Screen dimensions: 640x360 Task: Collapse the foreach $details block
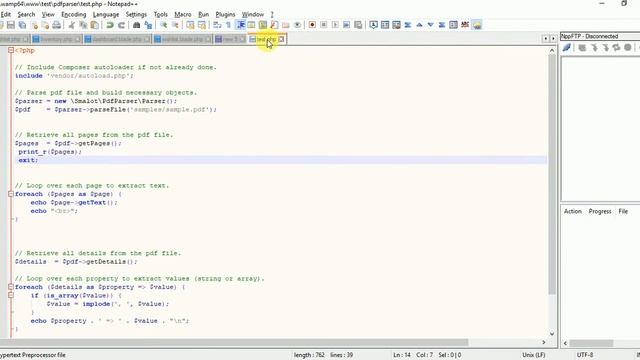click(x=11, y=287)
